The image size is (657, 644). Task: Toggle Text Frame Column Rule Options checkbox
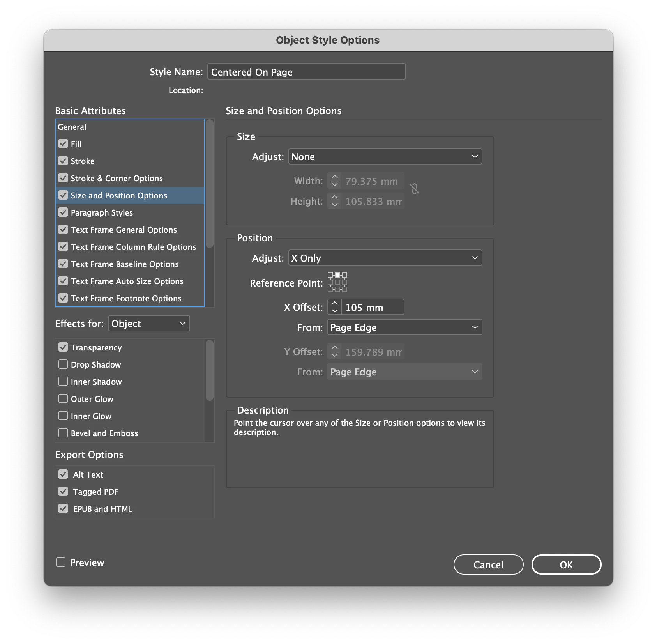pos(63,247)
